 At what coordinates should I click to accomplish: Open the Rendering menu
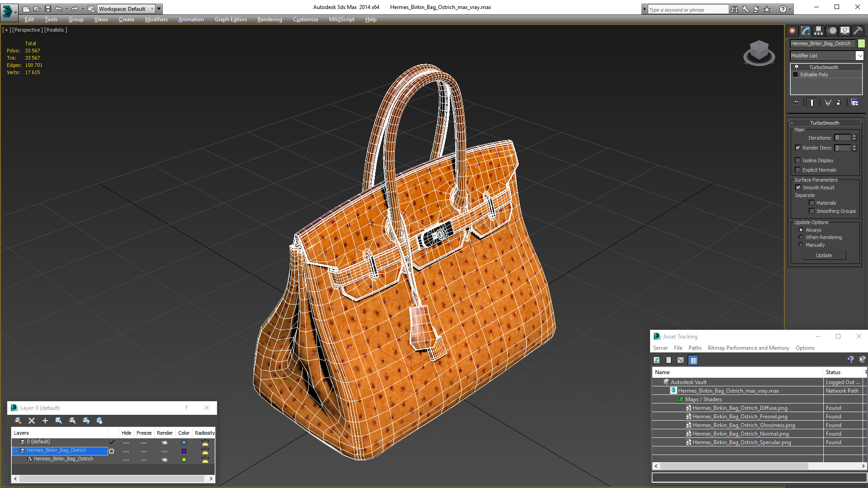click(x=269, y=19)
